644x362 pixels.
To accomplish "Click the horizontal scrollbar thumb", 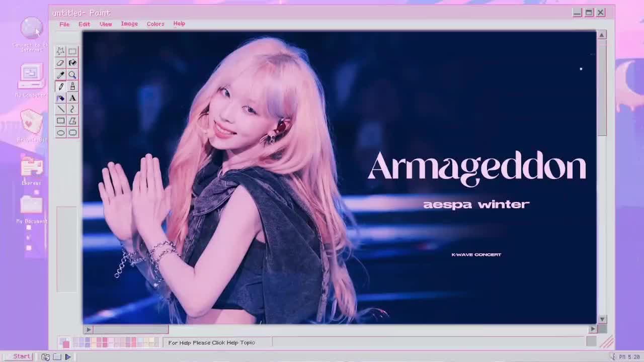I will [131, 329].
